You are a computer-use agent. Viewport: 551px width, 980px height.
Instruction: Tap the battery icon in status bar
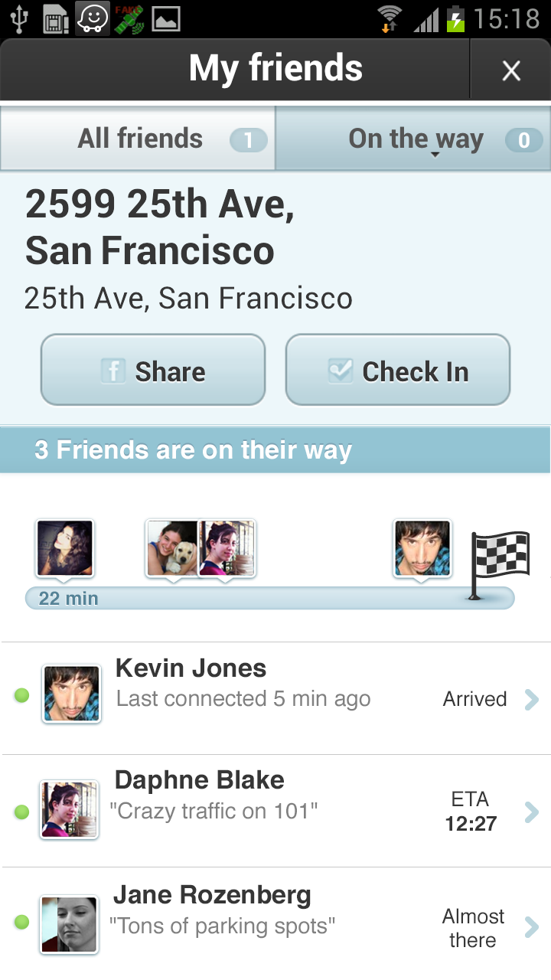click(x=455, y=18)
